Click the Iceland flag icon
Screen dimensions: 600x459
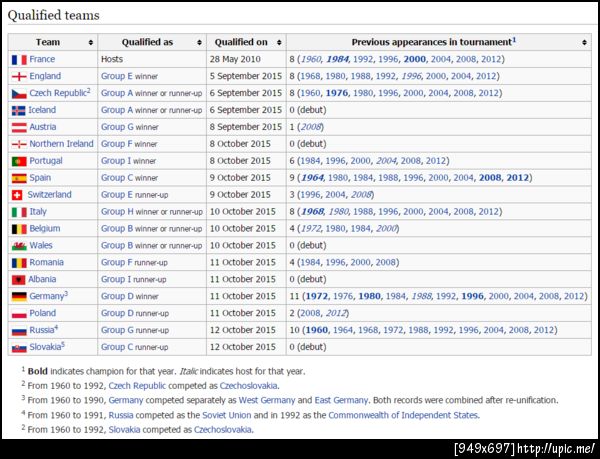pos(18,111)
